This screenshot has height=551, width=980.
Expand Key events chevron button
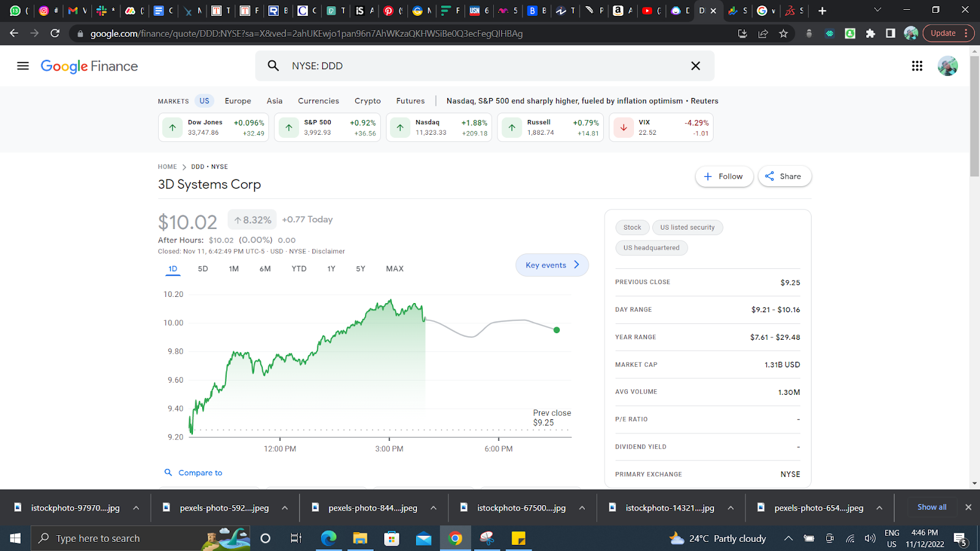552,265
